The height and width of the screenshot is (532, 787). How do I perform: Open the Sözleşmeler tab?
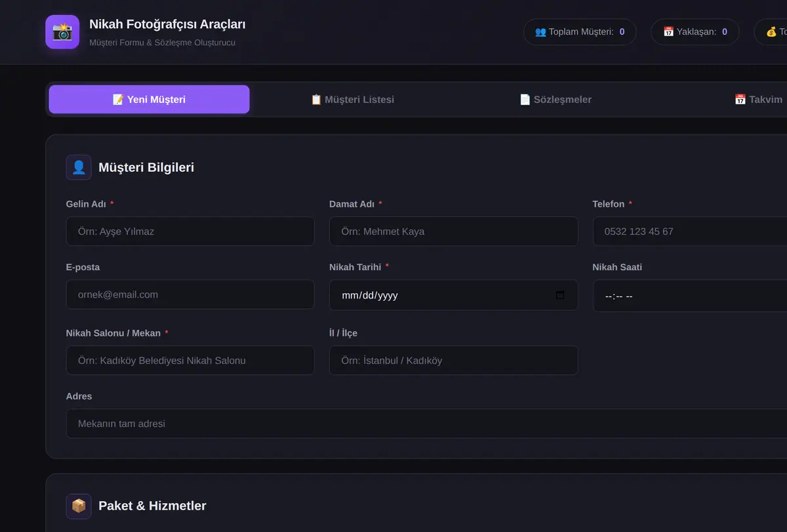tap(555, 100)
